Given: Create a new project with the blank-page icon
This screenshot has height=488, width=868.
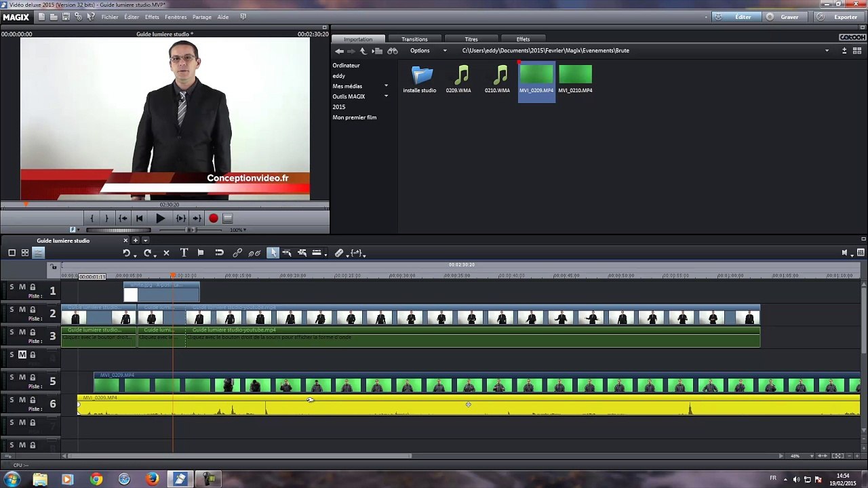Looking at the screenshot, I should tap(41, 16).
